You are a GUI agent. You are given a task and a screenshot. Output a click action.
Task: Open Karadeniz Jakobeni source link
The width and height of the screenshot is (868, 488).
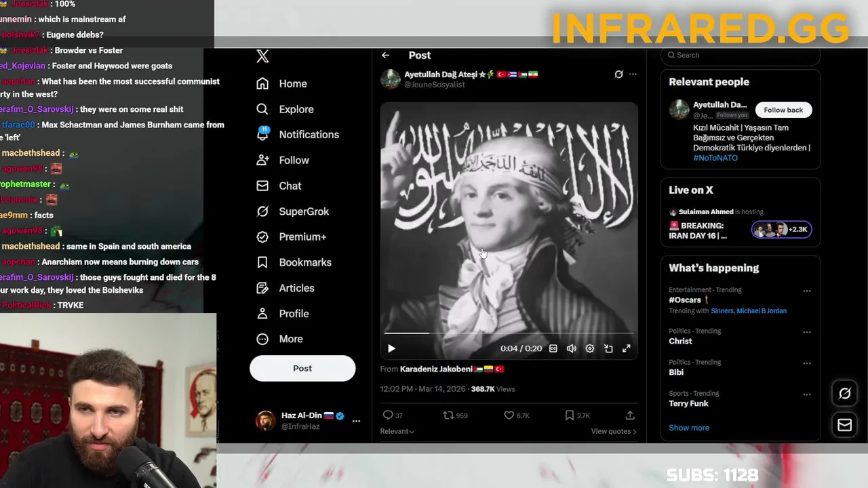[452, 369]
